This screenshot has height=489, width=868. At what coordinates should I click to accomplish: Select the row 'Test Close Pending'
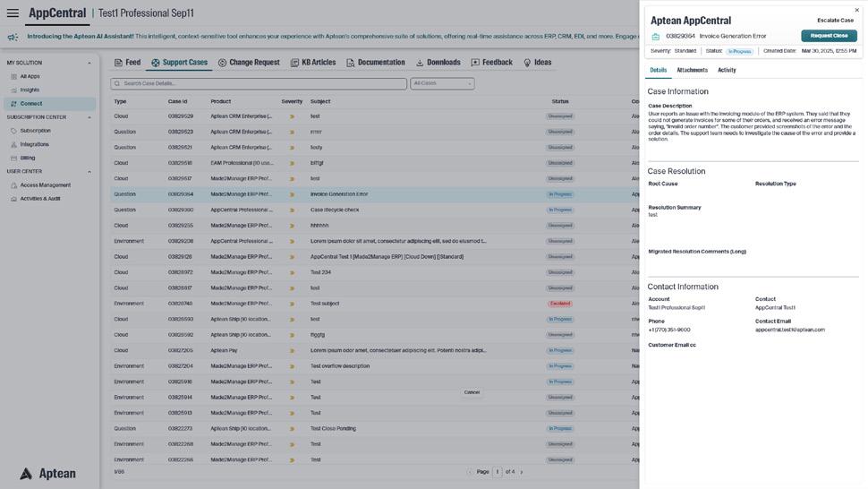(x=375, y=429)
